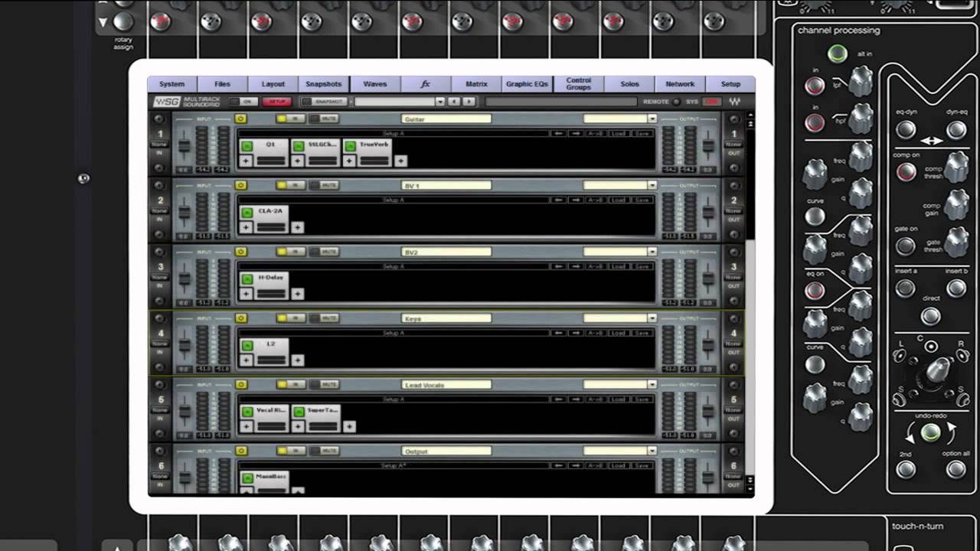Bypass the SuperTap plugin
Image resolution: width=980 pixels, height=551 pixels.
point(298,412)
